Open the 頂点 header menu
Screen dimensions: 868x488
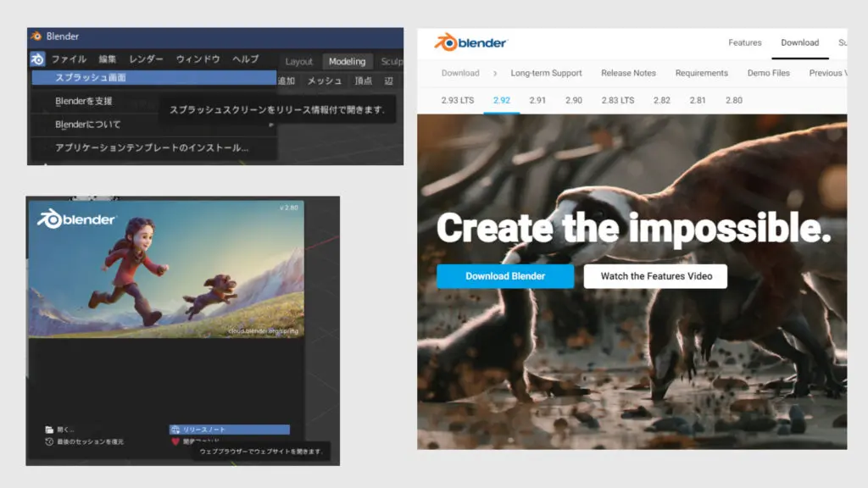click(363, 80)
